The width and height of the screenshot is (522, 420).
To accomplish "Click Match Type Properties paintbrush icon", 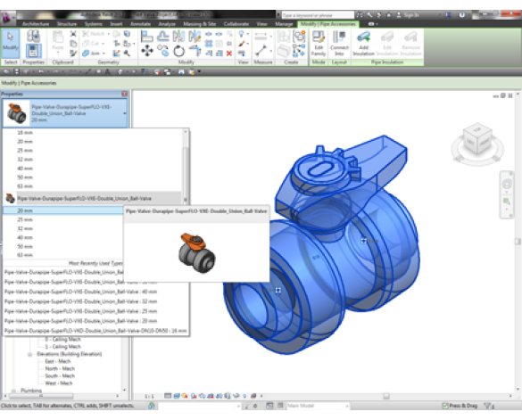I will pos(73,54).
